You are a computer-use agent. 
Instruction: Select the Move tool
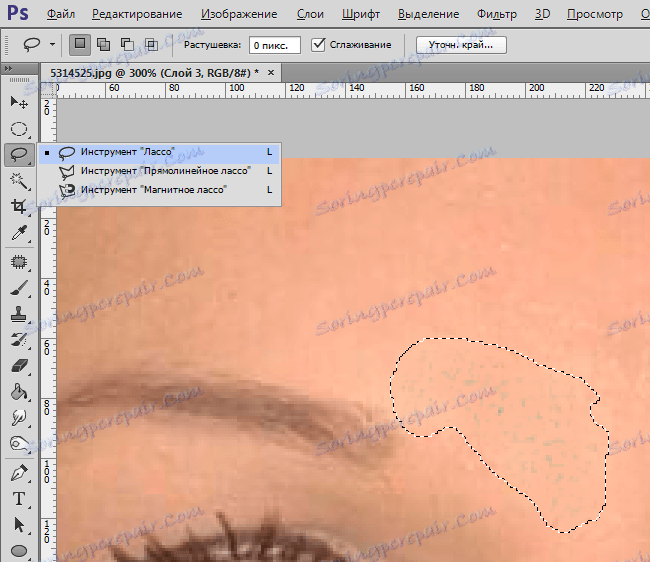[18, 102]
